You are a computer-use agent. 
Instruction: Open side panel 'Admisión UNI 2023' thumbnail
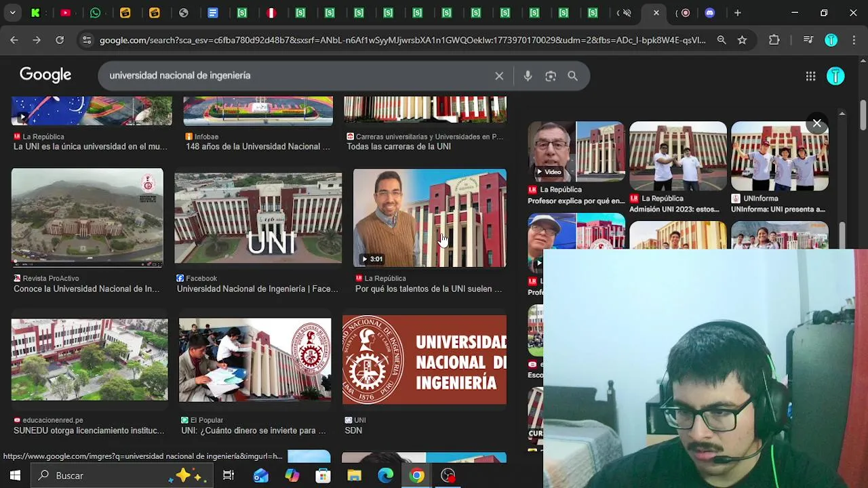coord(678,157)
